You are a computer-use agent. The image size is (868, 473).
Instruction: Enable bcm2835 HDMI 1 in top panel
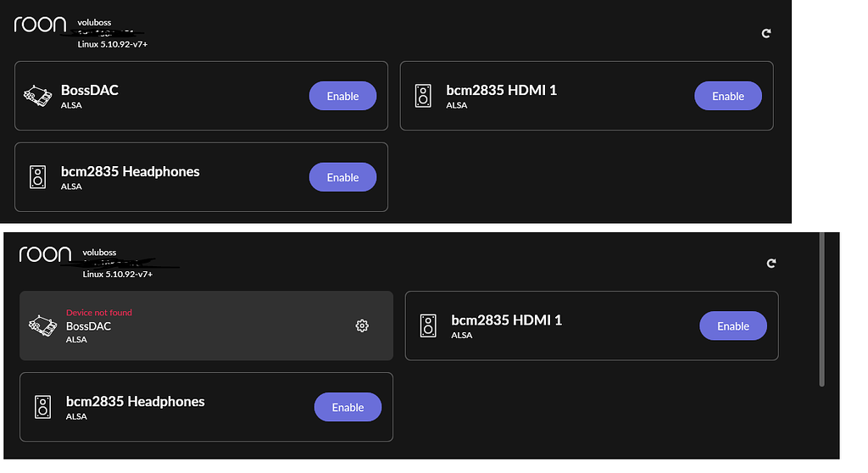(728, 96)
